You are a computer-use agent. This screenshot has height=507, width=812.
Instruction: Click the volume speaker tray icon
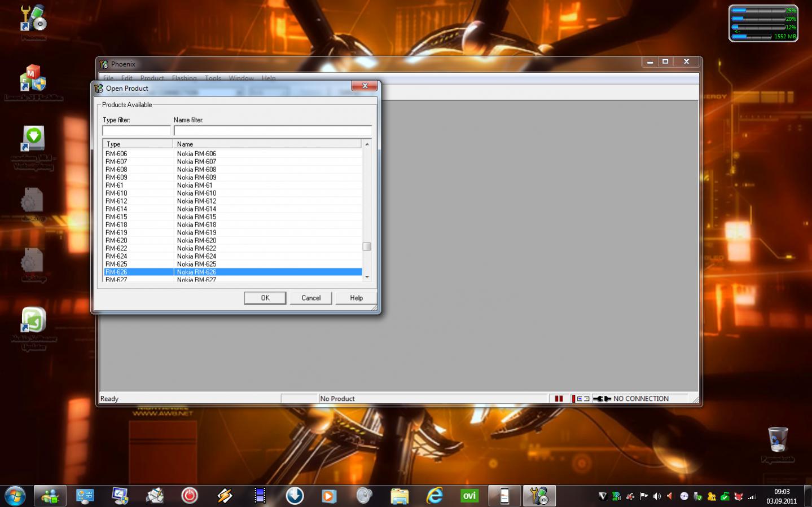pyautogui.click(x=657, y=496)
